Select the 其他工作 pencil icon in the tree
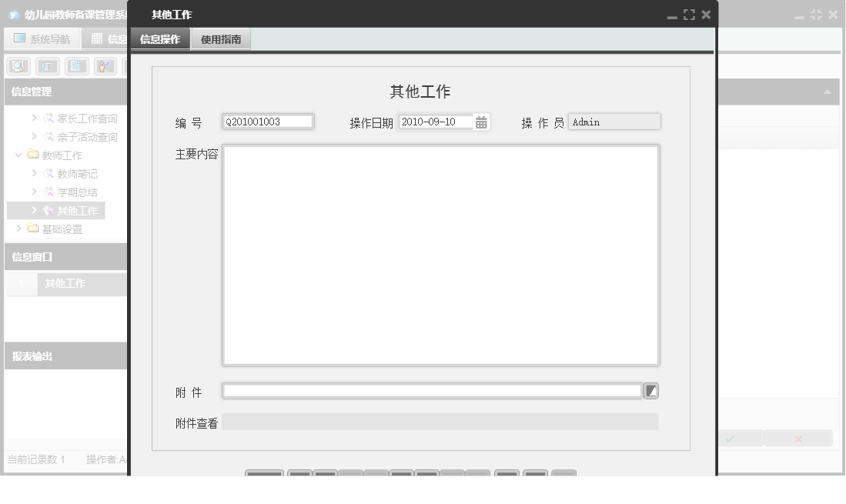Image resolution: width=846 pixels, height=504 pixels. point(51,210)
